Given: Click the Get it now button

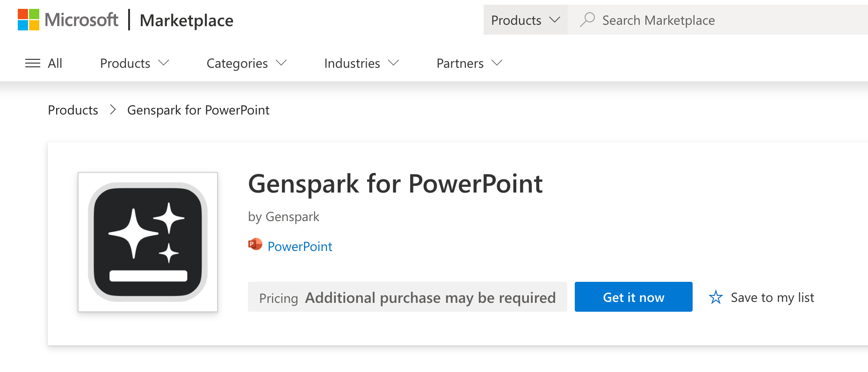Looking at the screenshot, I should click(x=633, y=297).
